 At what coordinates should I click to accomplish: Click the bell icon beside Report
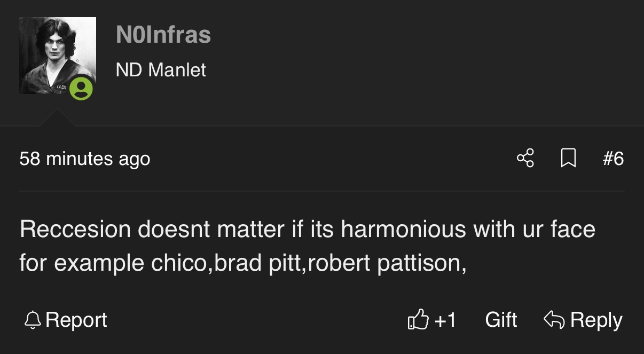pos(33,320)
